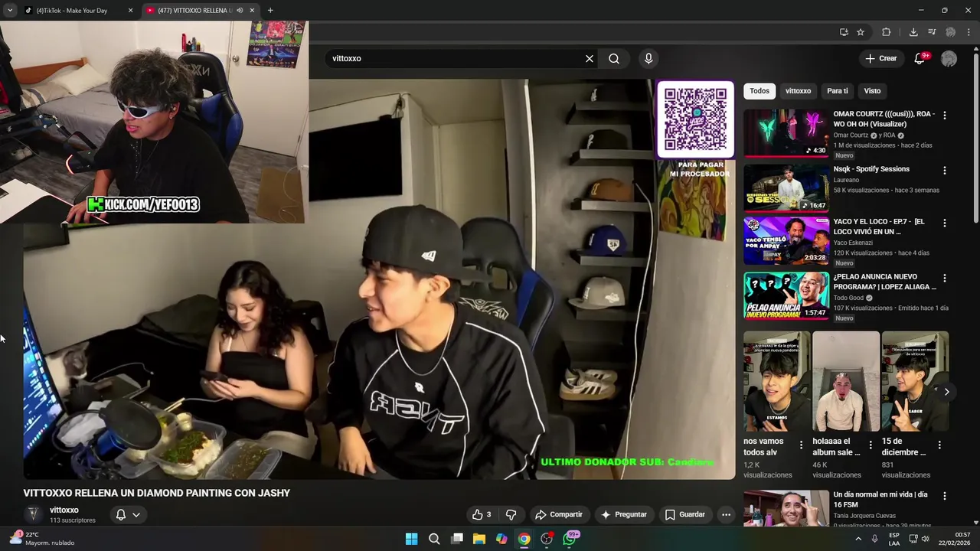Click the install app icon in address bar
The width and height of the screenshot is (980, 551).
coord(844,32)
